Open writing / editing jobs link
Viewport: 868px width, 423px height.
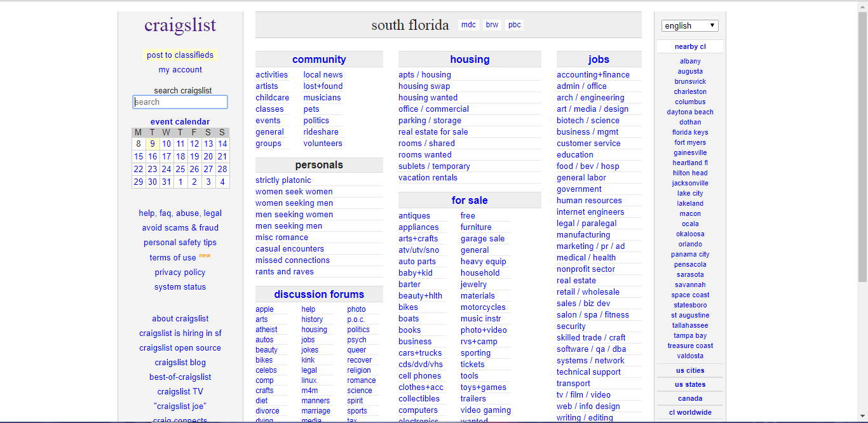[x=585, y=418]
